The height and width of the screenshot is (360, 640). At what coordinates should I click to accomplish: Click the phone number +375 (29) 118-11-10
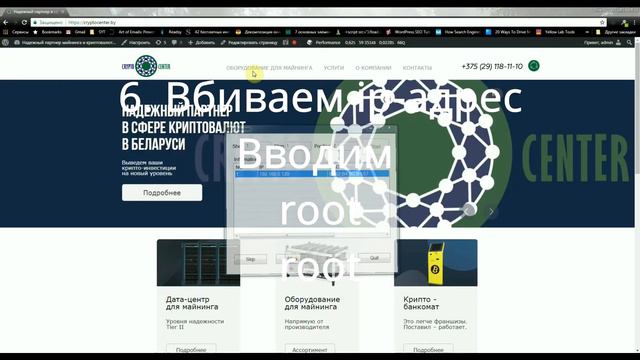click(492, 66)
